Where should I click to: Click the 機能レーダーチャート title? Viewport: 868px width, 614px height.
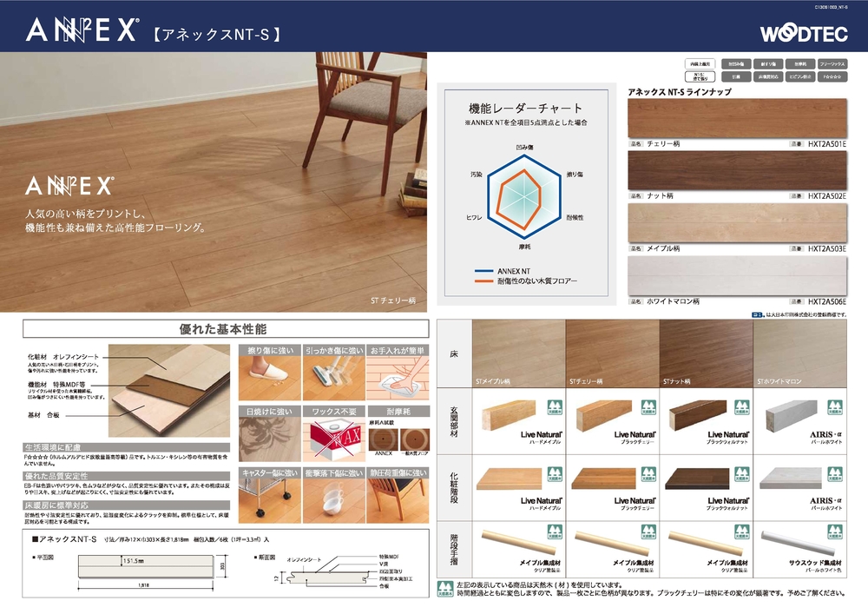[525, 108]
